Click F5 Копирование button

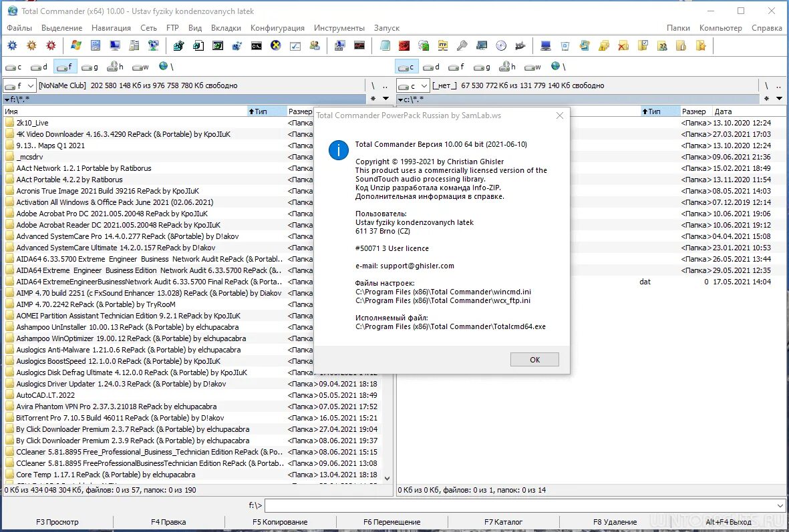280,522
